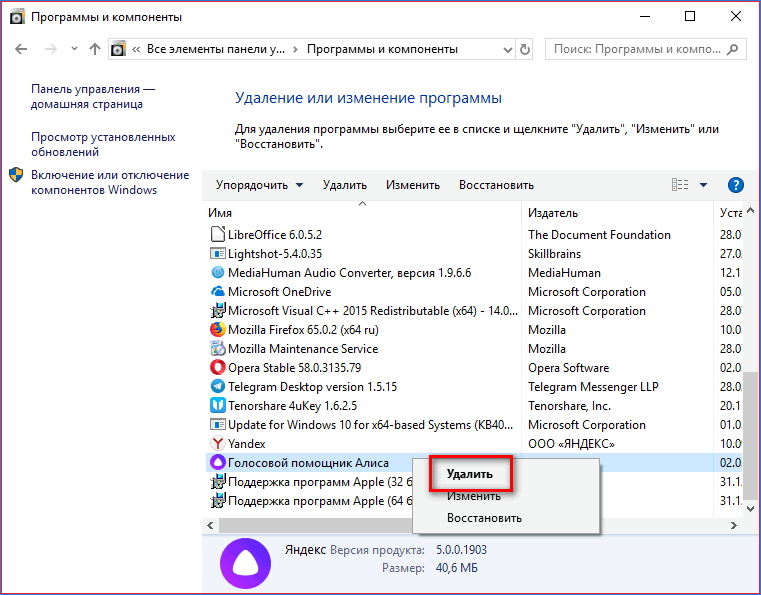
Task: Click the Microsoft OneDrive cloud icon
Action: (x=218, y=292)
